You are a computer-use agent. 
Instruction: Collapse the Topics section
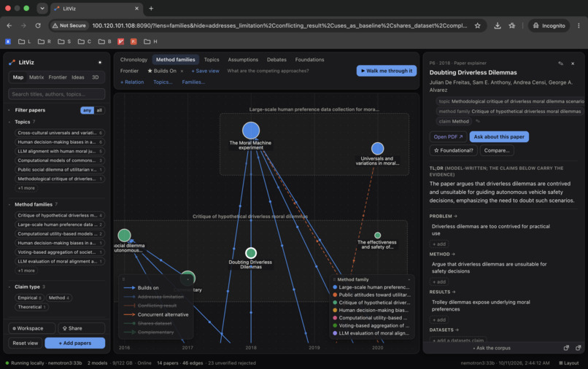(x=9, y=122)
